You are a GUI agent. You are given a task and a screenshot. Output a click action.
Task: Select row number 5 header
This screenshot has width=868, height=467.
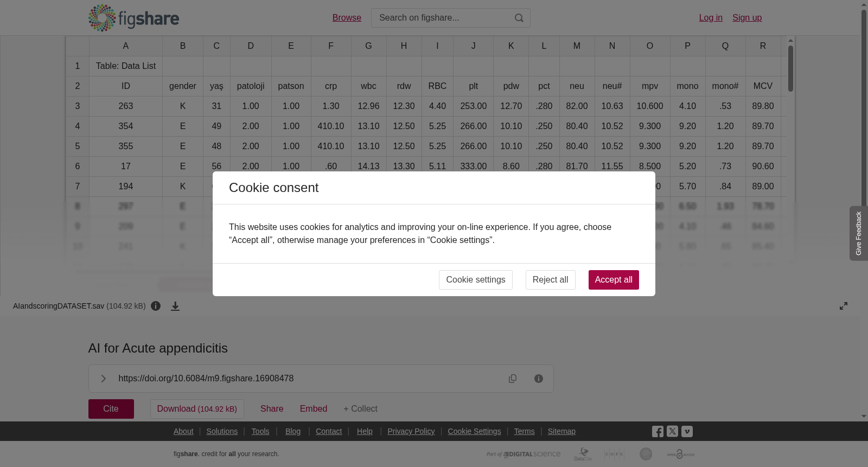[78, 146]
